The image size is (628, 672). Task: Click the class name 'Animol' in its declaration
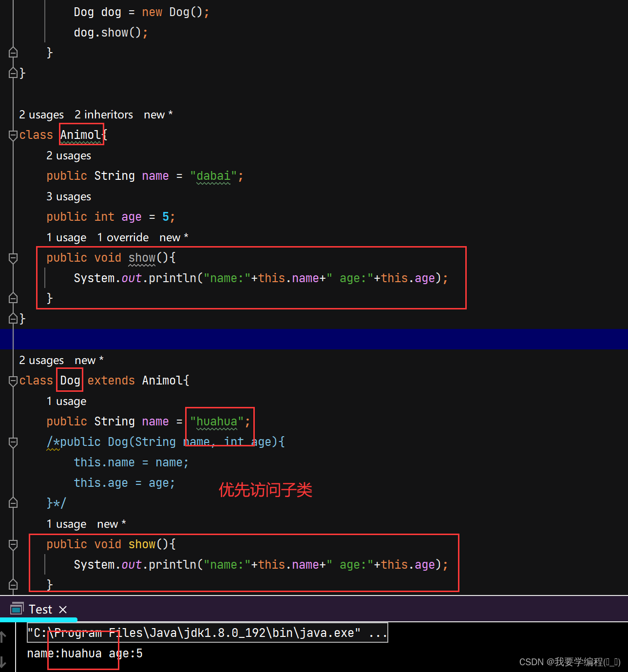pyautogui.click(x=81, y=135)
